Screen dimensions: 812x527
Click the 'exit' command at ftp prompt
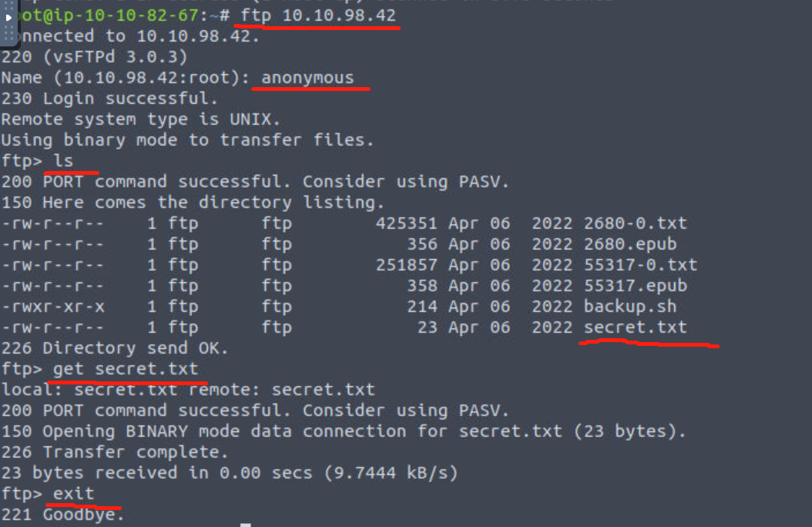[x=73, y=493]
